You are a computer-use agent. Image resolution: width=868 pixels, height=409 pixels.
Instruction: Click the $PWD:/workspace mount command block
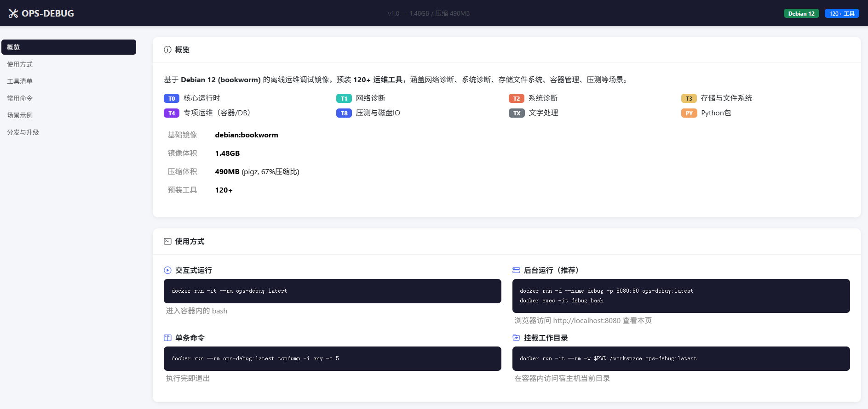pos(681,358)
